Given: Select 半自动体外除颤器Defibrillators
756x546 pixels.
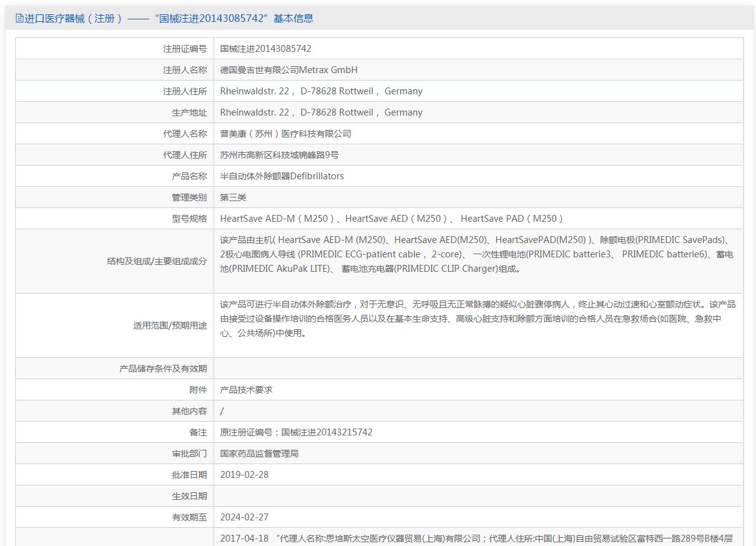Looking at the screenshot, I should 282,176.
